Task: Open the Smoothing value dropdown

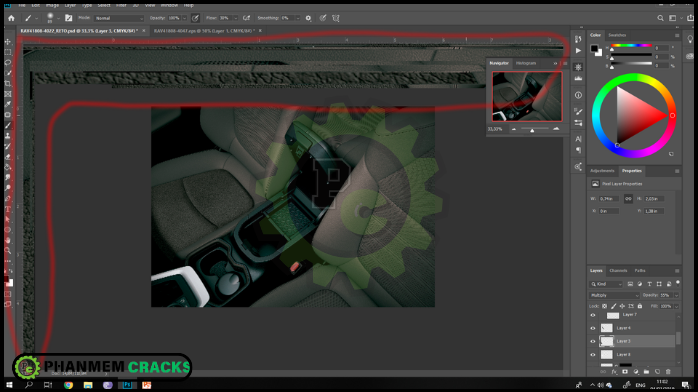Action: 297,18
